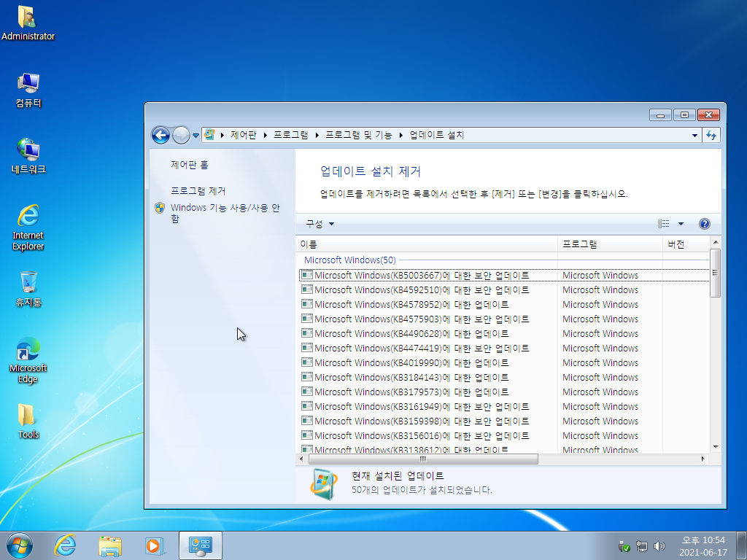Click the list scroll up arrow

coord(715,242)
